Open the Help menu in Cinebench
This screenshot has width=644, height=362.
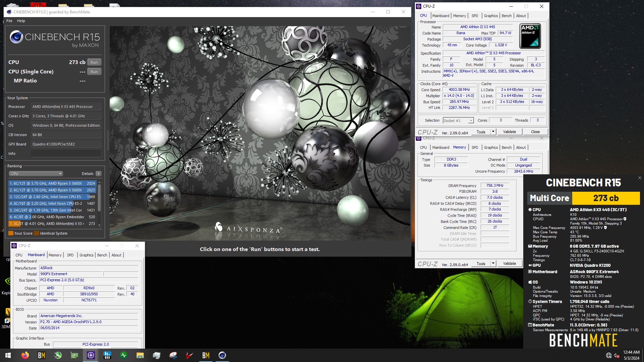21,21
